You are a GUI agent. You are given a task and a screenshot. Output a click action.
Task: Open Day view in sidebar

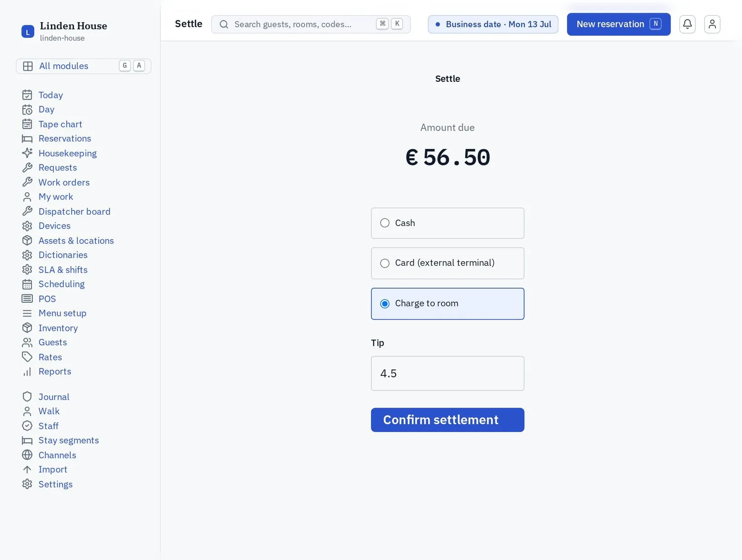pyautogui.click(x=46, y=110)
